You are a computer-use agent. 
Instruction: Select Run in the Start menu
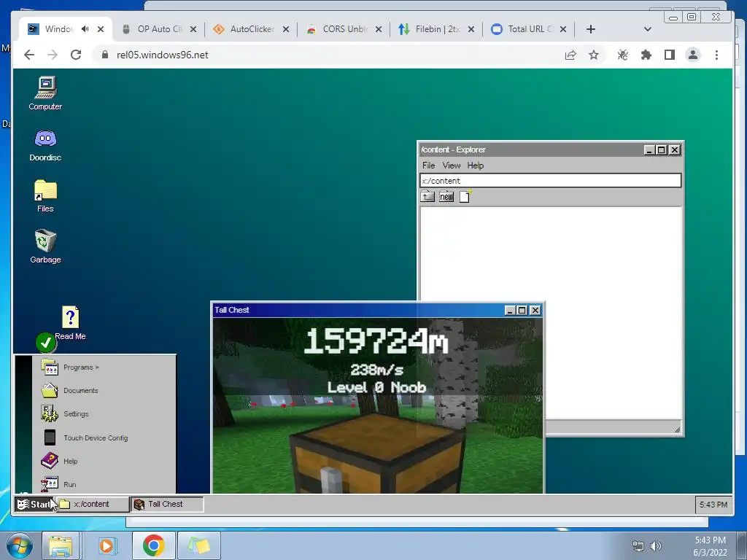click(104, 484)
